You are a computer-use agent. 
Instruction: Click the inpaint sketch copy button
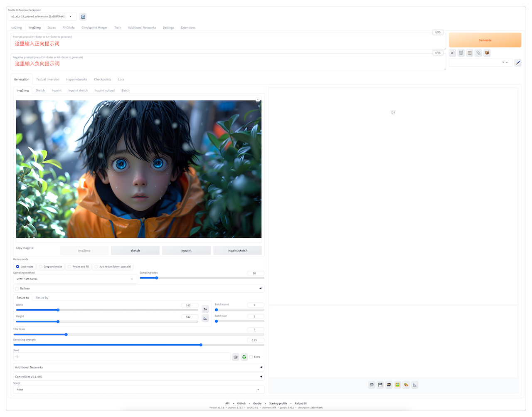pos(237,250)
